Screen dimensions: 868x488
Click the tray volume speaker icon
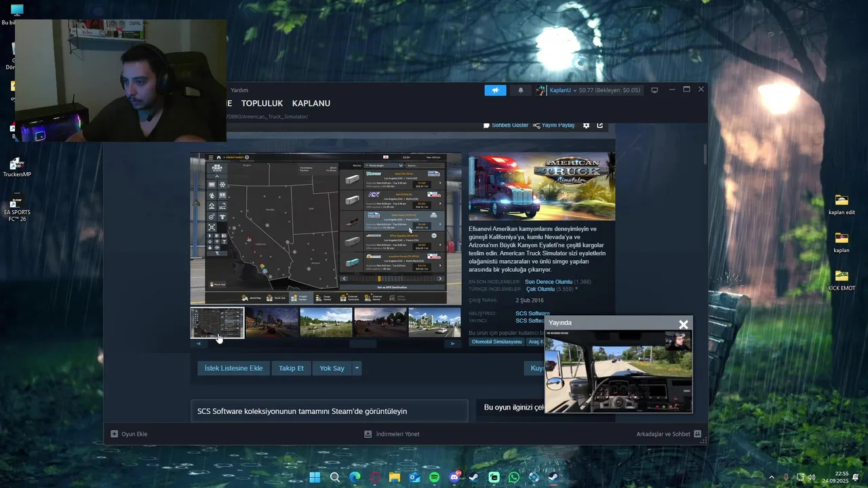(x=811, y=477)
